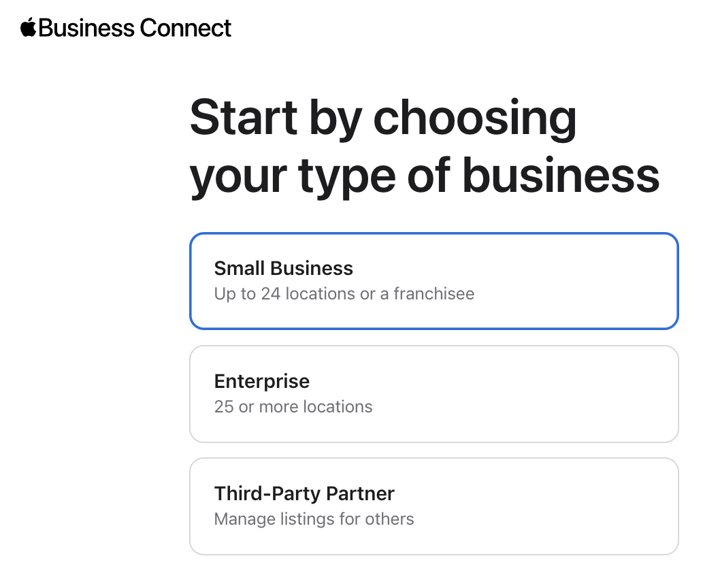
Task: Select the Small Business option card
Action: click(434, 281)
